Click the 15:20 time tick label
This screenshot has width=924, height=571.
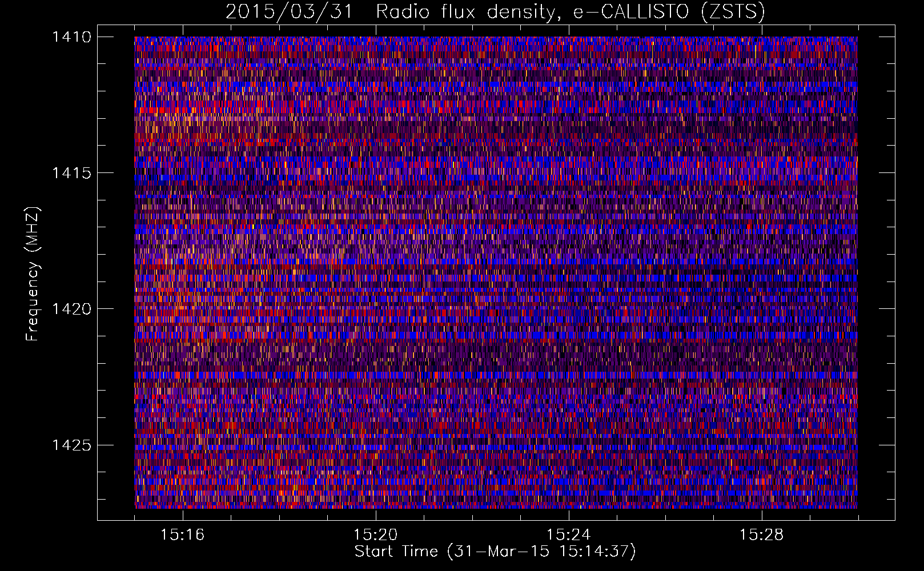tap(375, 534)
